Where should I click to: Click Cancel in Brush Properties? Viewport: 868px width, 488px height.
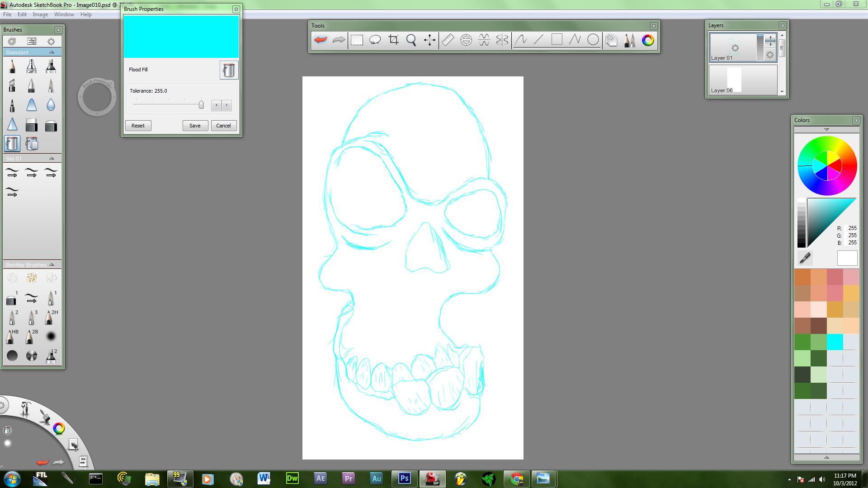223,126
